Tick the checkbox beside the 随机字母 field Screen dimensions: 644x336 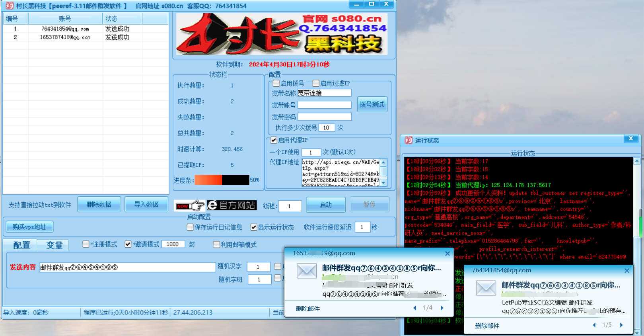tap(278, 278)
